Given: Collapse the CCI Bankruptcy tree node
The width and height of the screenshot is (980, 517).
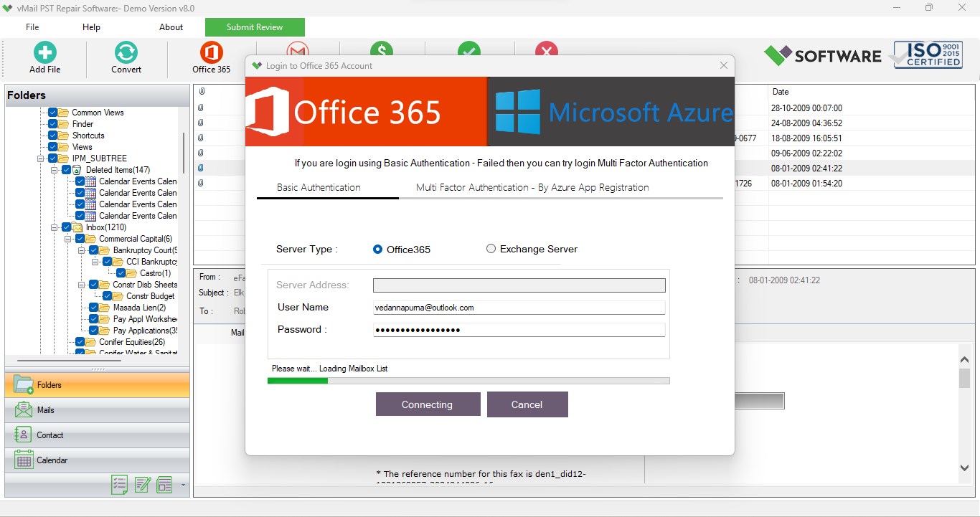Looking at the screenshot, I should [x=95, y=262].
